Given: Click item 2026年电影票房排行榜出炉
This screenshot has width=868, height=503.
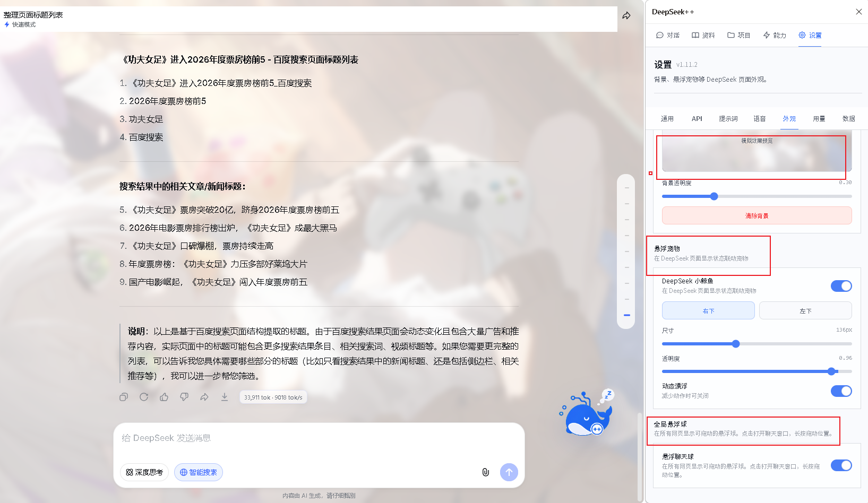Looking at the screenshot, I should [x=233, y=228].
